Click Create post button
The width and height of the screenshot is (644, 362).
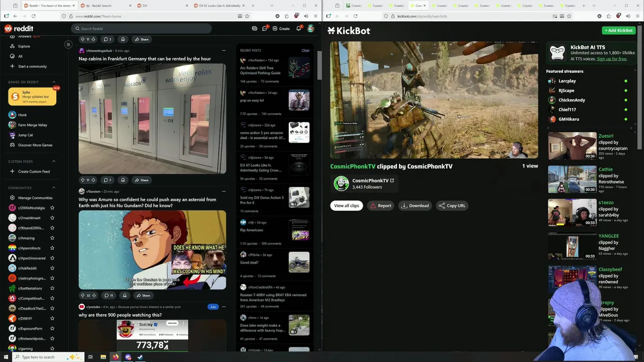(x=281, y=29)
